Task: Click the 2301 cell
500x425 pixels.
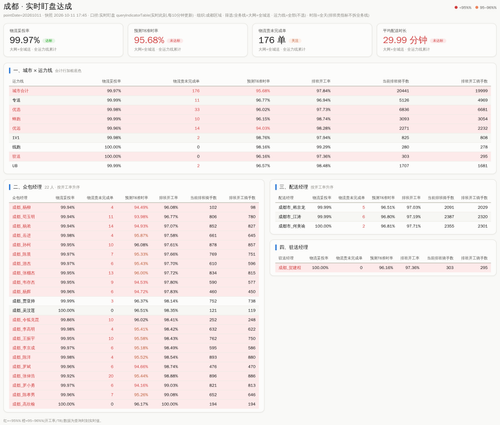Action: click(x=483, y=226)
